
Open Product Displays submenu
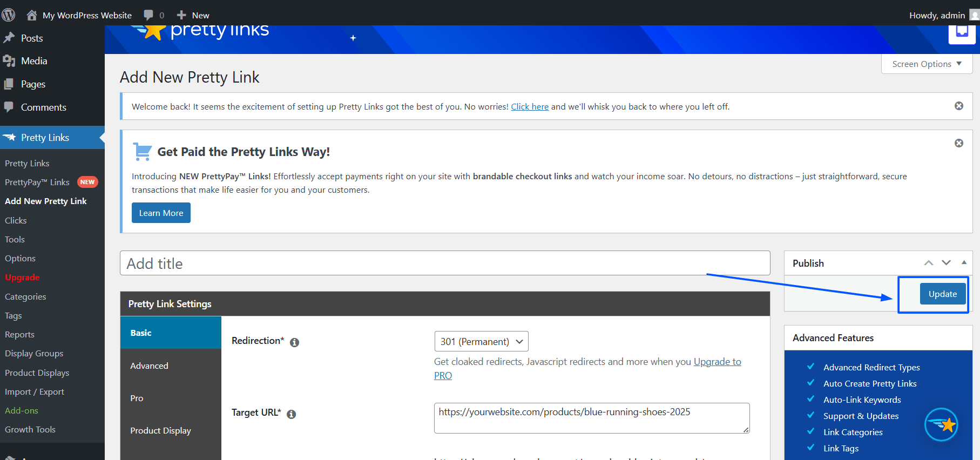(x=37, y=373)
